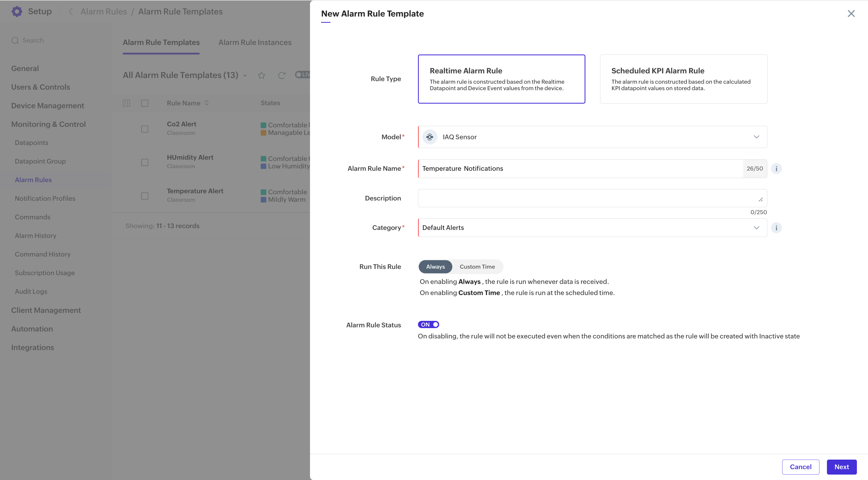Expand the All Alarm Rule Templates view dropdown

[x=245, y=75]
